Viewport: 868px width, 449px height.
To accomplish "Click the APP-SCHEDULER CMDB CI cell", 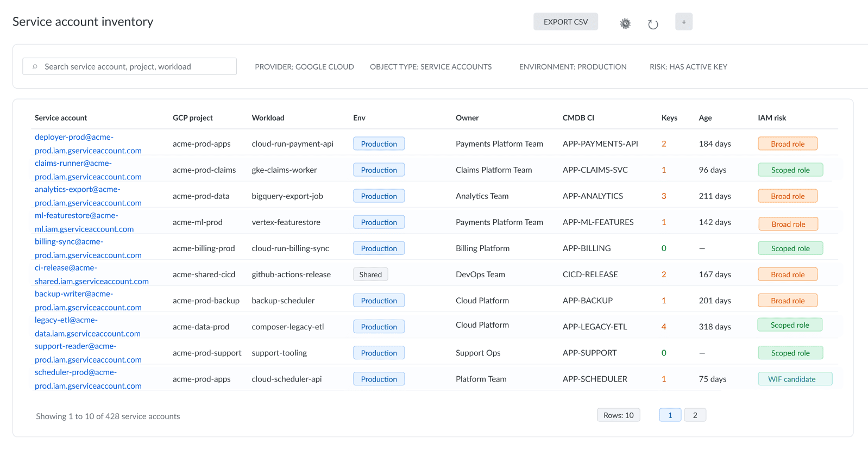I will 595,379.
